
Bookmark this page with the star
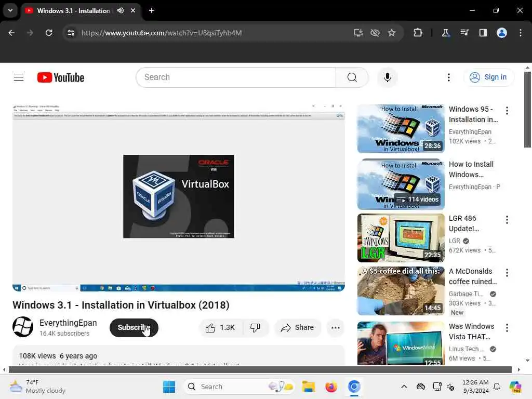392,33
